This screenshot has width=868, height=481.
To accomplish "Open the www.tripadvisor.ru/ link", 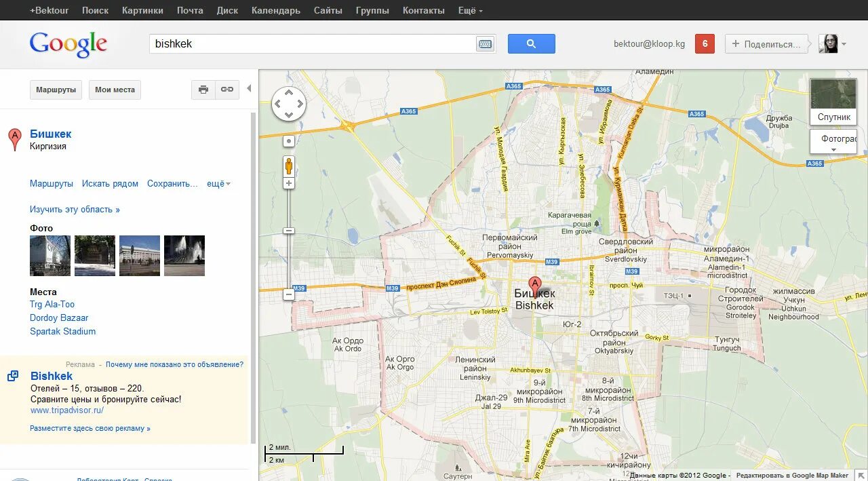I will (x=67, y=410).
